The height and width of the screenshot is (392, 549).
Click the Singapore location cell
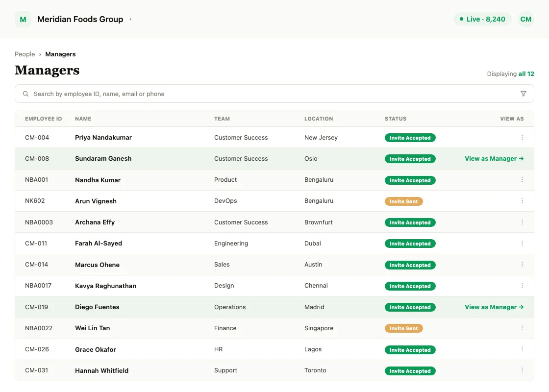point(319,328)
